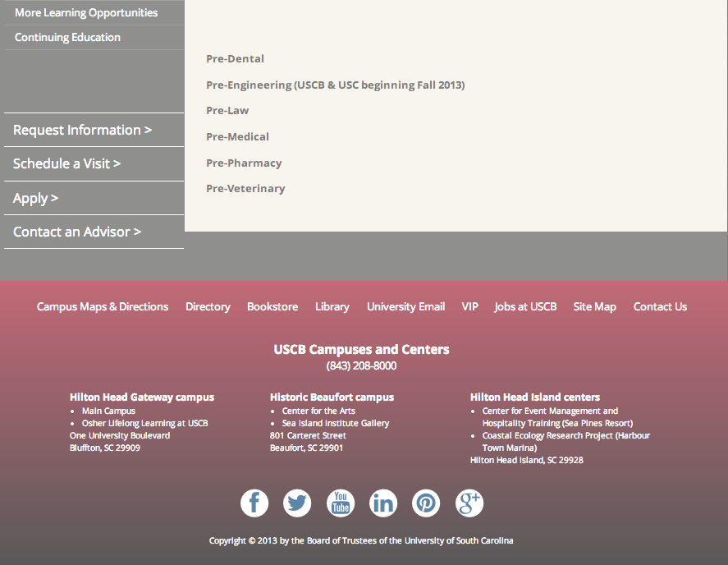The width and height of the screenshot is (728, 565).
Task: Open the Directory footer link
Action: pos(208,306)
